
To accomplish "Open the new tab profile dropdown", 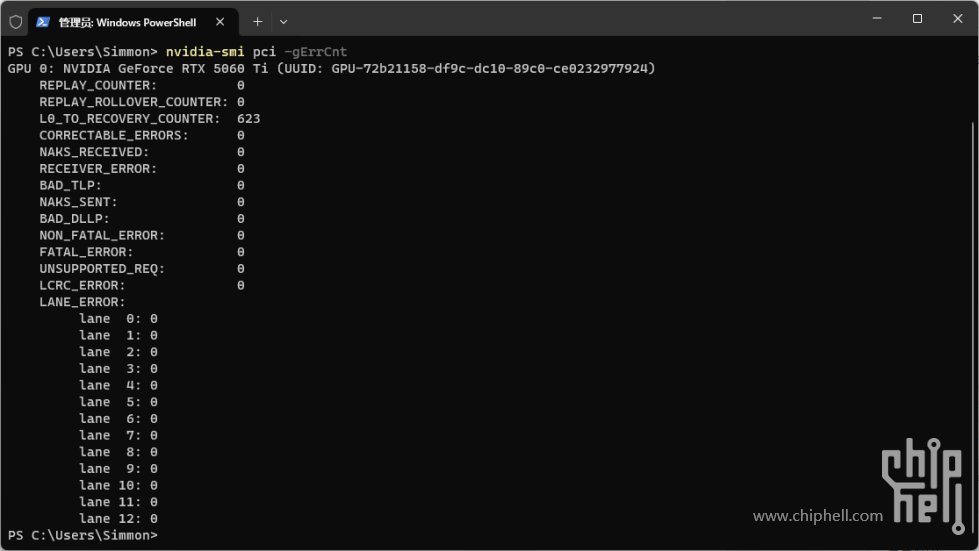I will click(283, 22).
